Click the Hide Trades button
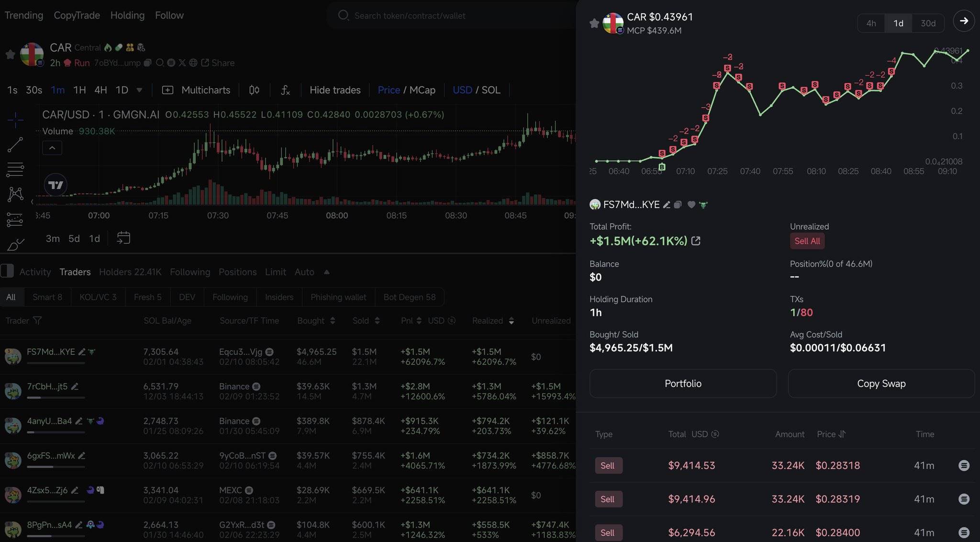This screenshot has height=542, width=980. [334, 90]
